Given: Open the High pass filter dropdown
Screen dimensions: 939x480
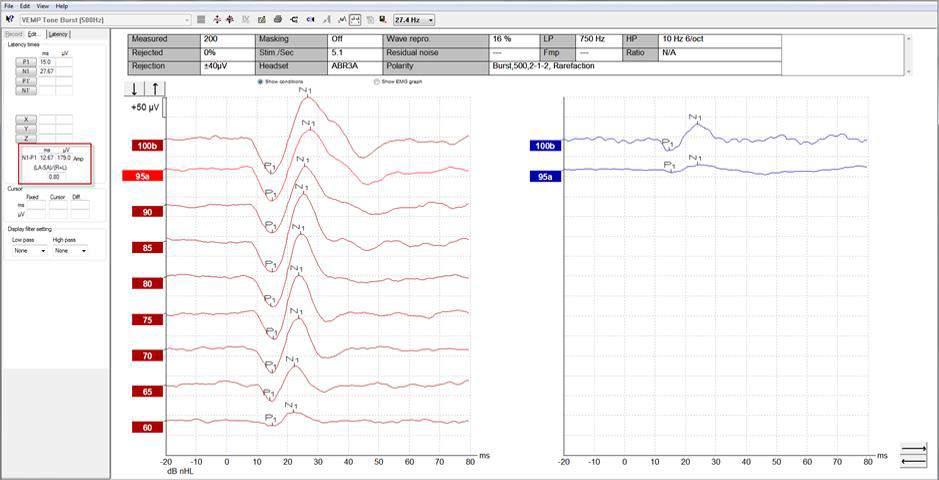Looking at the screenshot, I should pyautogui.click(x=70, y=251).
